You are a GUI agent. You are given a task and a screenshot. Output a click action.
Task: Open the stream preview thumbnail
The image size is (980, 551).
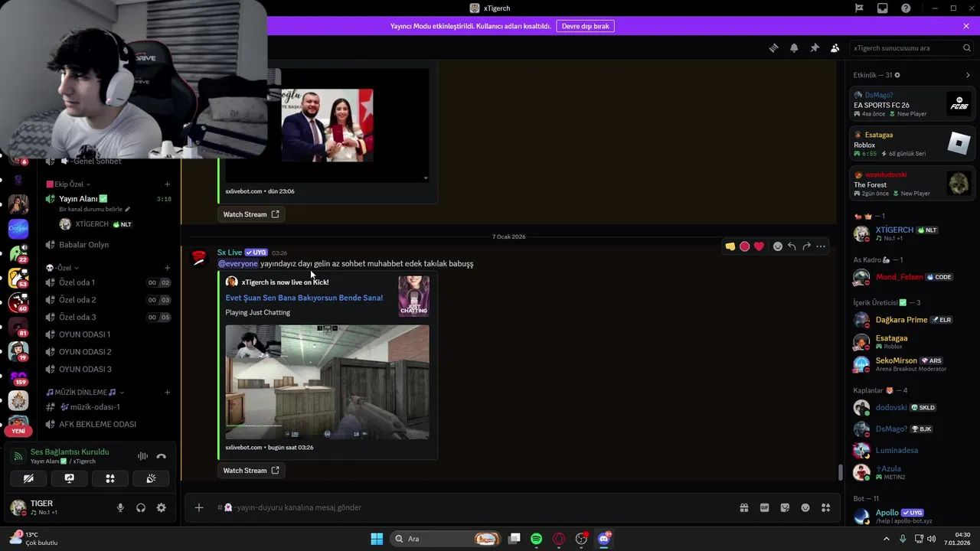click(x=327, y=382)
